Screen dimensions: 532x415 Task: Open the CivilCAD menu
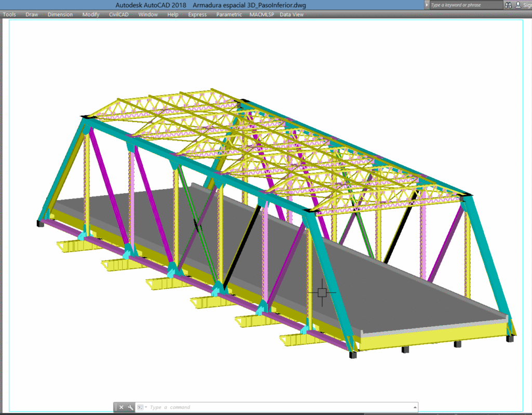pyautogui.click(x=119, y=15)
